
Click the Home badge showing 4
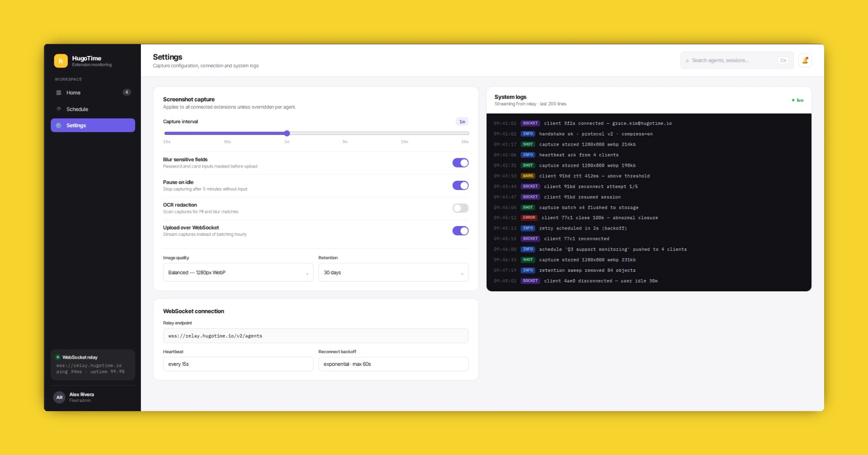(127, 93)
